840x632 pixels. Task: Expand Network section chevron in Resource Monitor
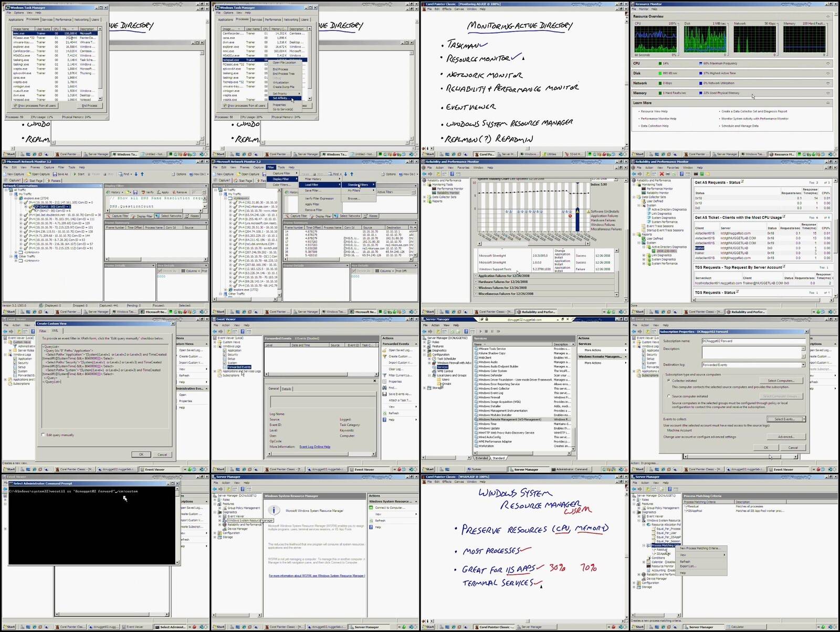coord(828,83)
